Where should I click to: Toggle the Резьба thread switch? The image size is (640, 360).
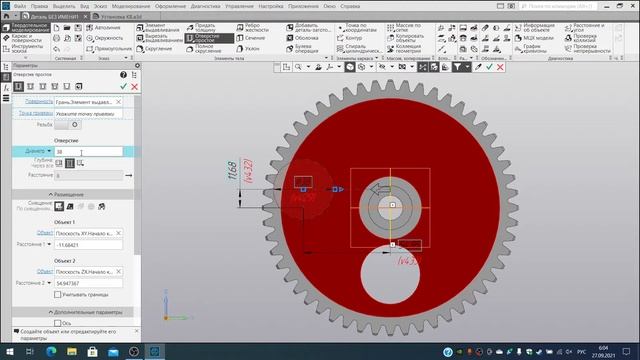coord(68,124)
